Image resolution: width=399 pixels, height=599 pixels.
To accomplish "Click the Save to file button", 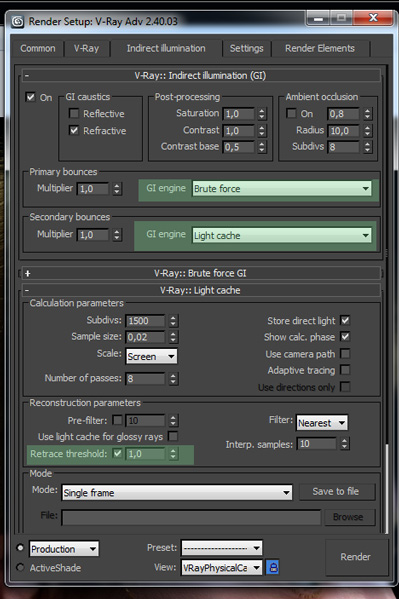I will pos(336,491).
